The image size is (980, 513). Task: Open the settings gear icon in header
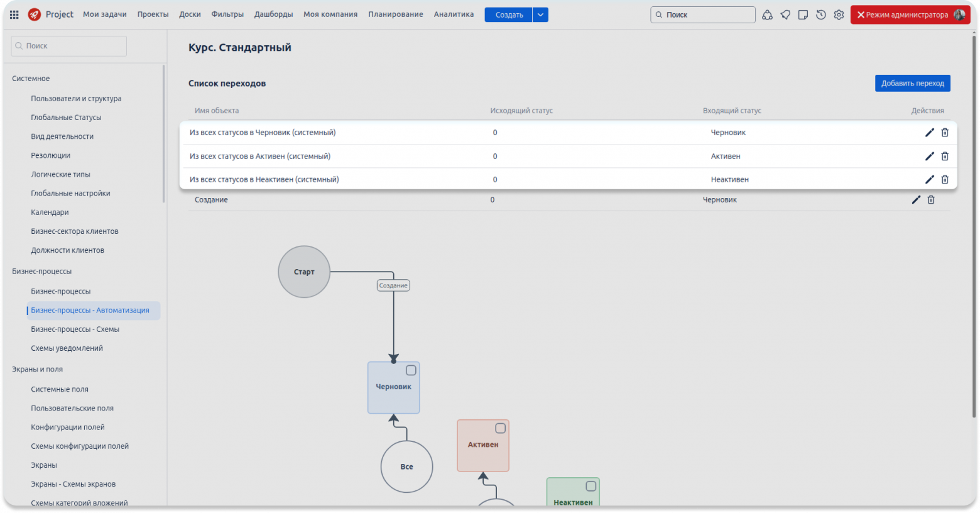coord(839,14)
